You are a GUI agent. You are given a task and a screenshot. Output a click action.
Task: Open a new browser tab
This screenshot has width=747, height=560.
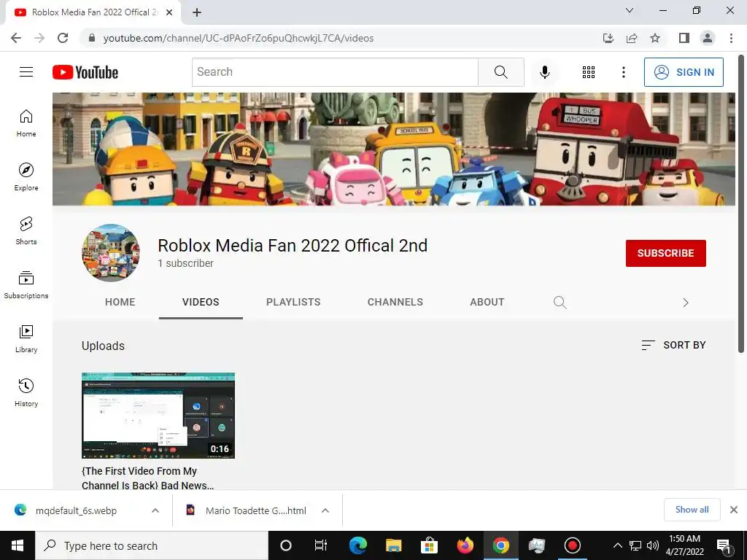[x=197, y=12]
